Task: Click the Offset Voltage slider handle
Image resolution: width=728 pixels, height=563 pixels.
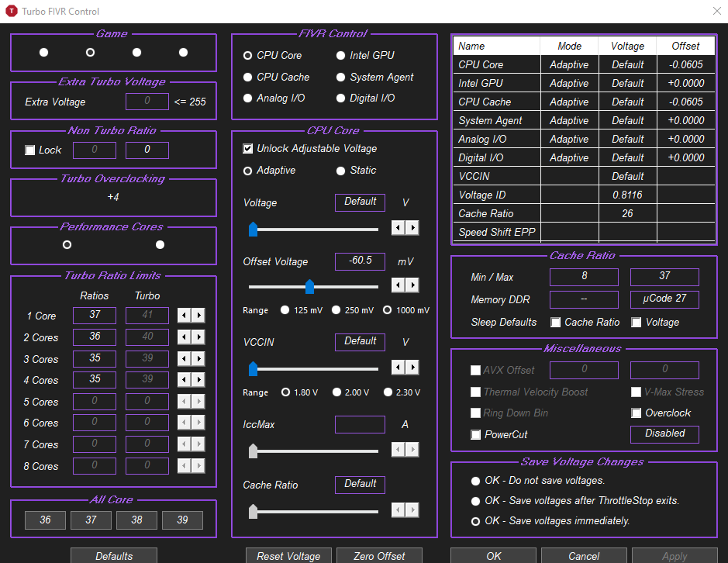Action: tap(309, 287)
